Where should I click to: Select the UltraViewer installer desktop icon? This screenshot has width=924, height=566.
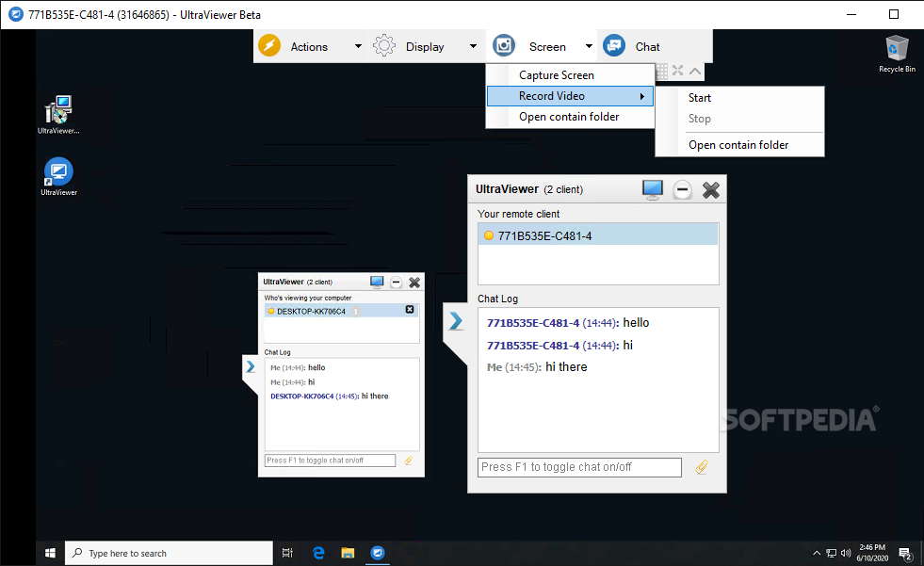[58, 115]
